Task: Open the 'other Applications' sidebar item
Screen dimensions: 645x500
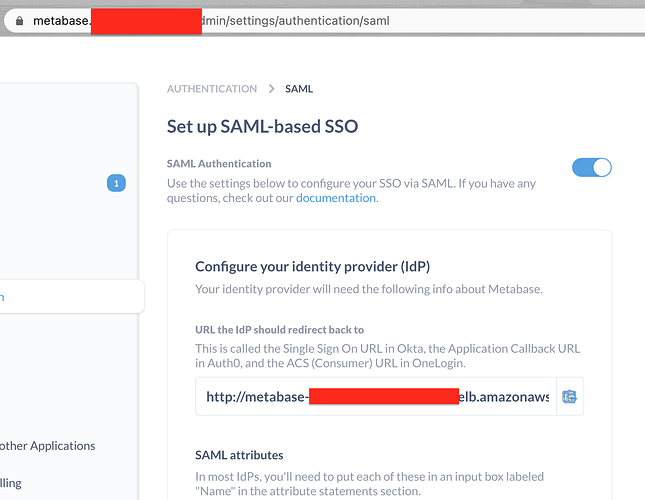Action: tap(47, 446)
